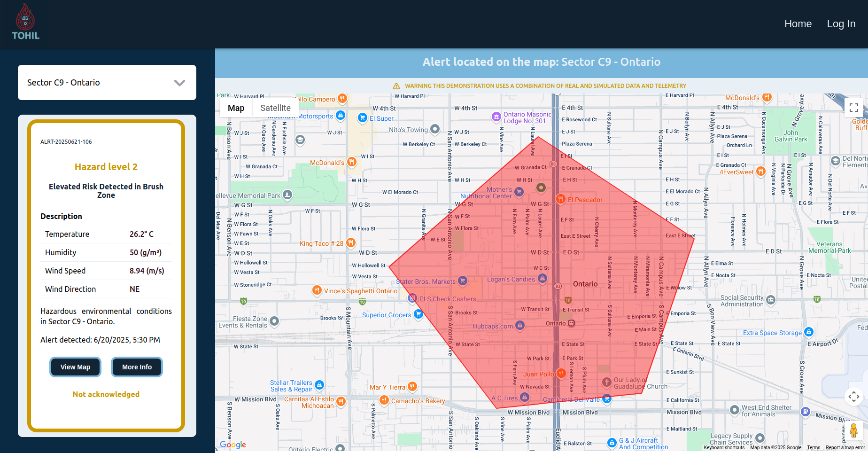The image size is (868, 453).
Task: Select the Street View pegman
Action: tap(854, 430)
